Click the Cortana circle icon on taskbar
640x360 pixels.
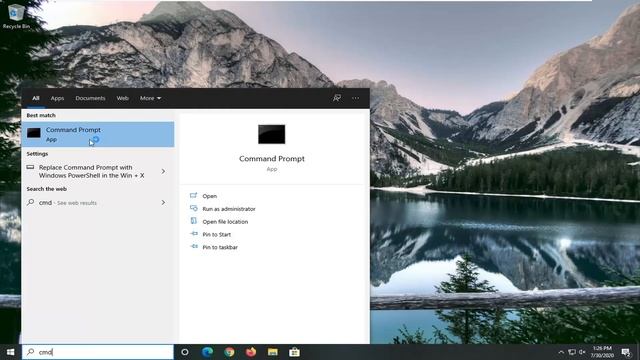click(x=185, y=352)
